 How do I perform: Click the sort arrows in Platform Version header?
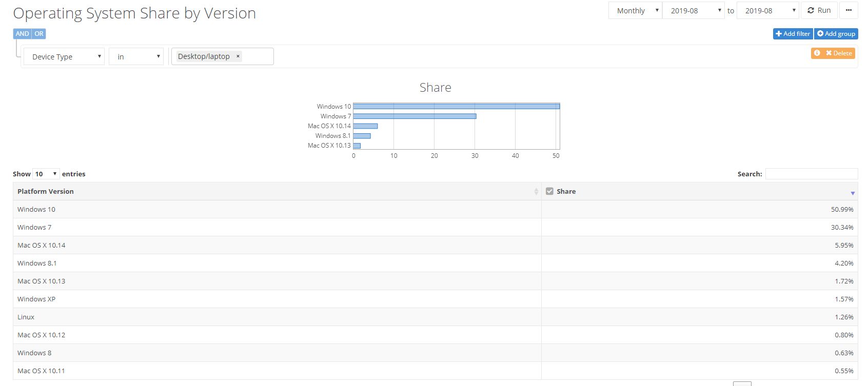[x=536, y=191]
